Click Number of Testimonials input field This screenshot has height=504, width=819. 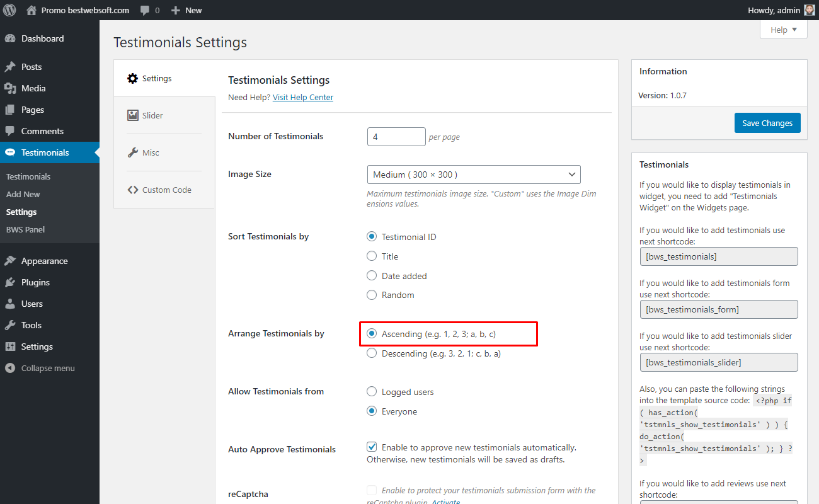(x=396, y=137)
